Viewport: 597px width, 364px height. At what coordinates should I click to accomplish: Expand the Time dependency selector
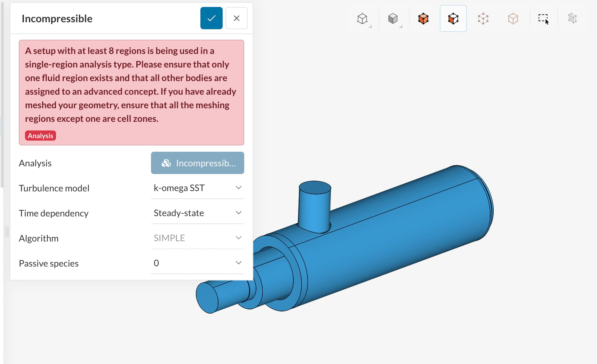[239, 213]
